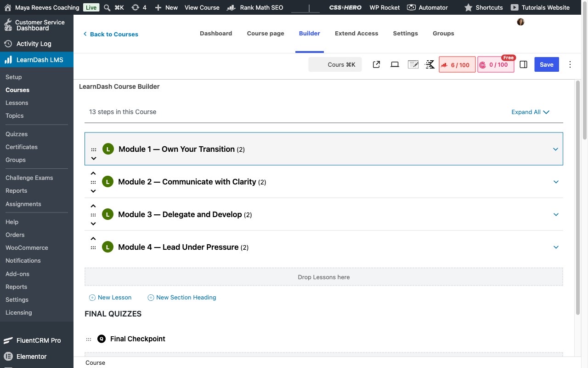588x368 pixels.
Task: Open LearnDash LMS menu
Action: [37, 60]
